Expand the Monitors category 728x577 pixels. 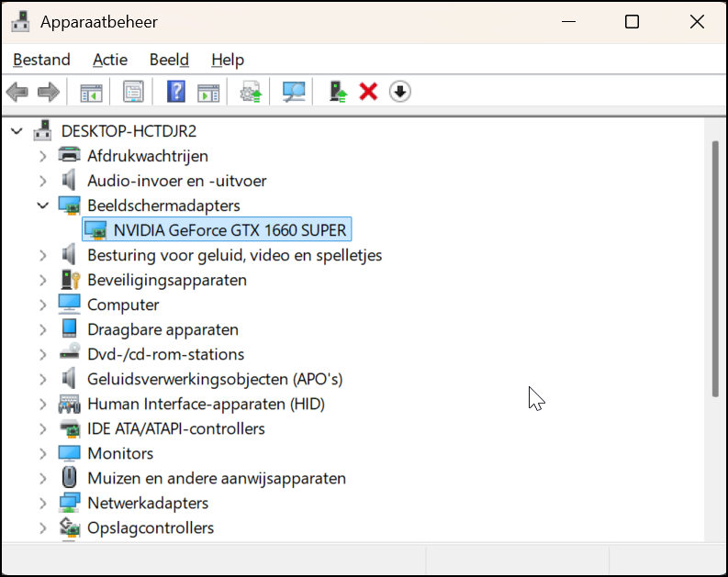pyautogui.click(x=42, y=453)
